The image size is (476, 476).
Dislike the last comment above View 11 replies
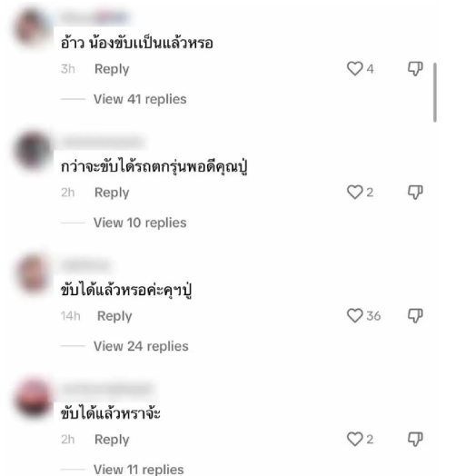(415, 440)
